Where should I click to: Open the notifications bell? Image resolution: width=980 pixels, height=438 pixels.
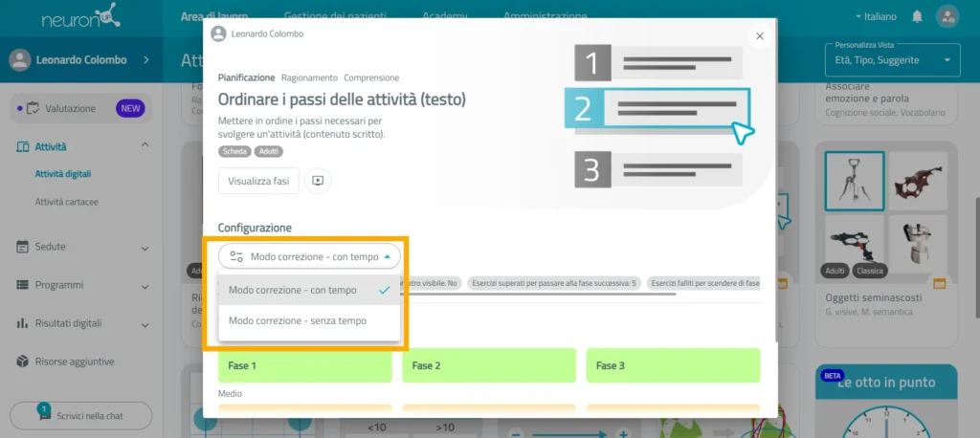tap(917, 17)
